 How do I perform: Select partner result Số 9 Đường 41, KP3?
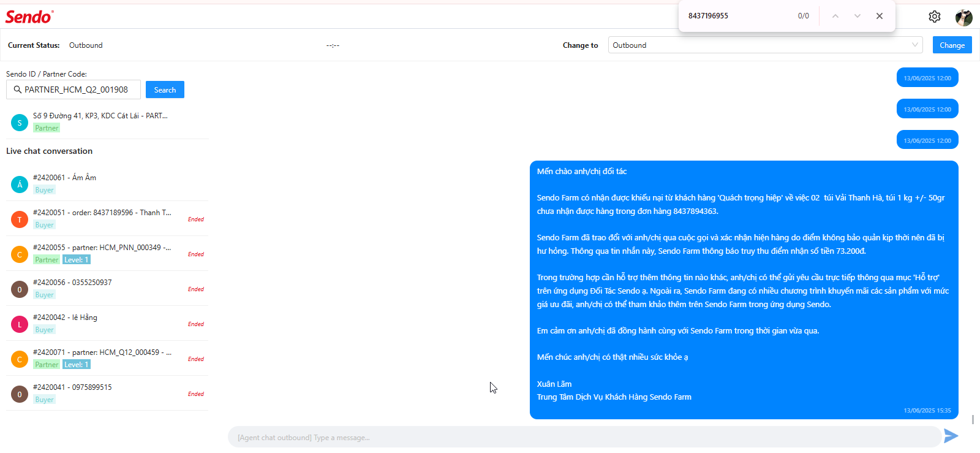coord(107,121)
